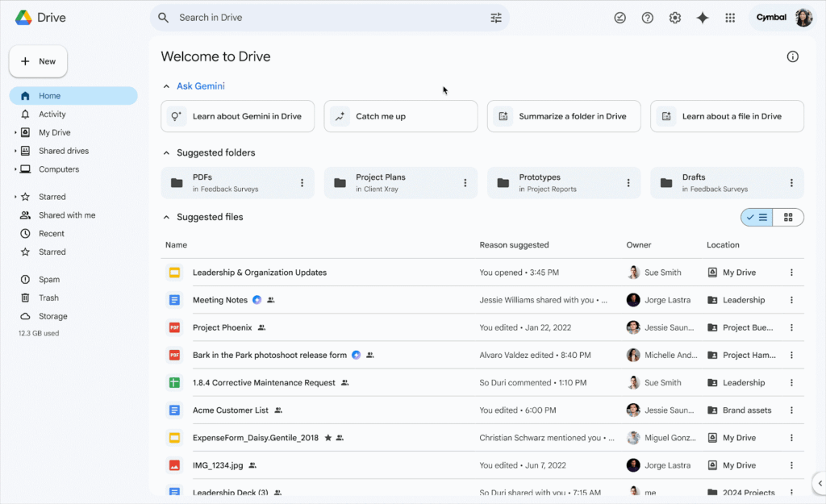Open the Google apps grid icon

coord(729,18)
